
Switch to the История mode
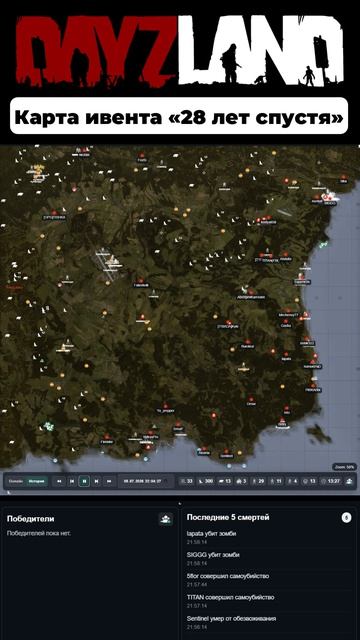pos(37,481)
